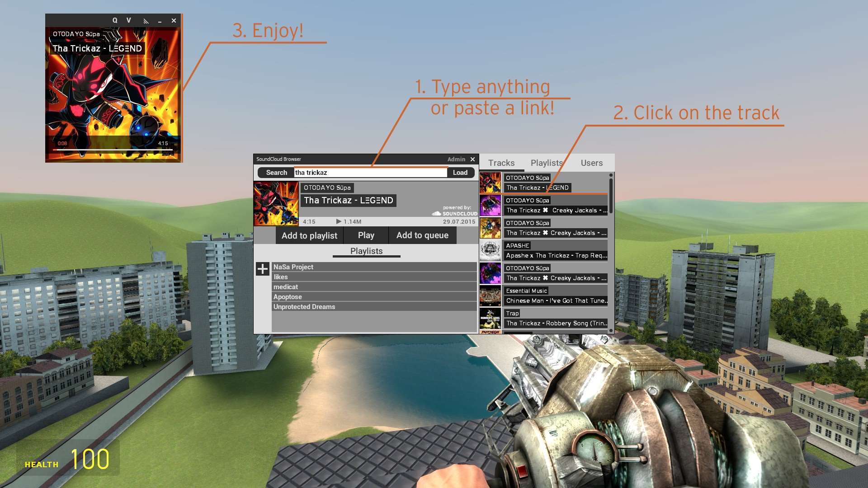Image resolution: width=868 pixels, height=488 pixels.
Task: Select Tha Trickaz - LEGEND track
Action: point(537,187)
